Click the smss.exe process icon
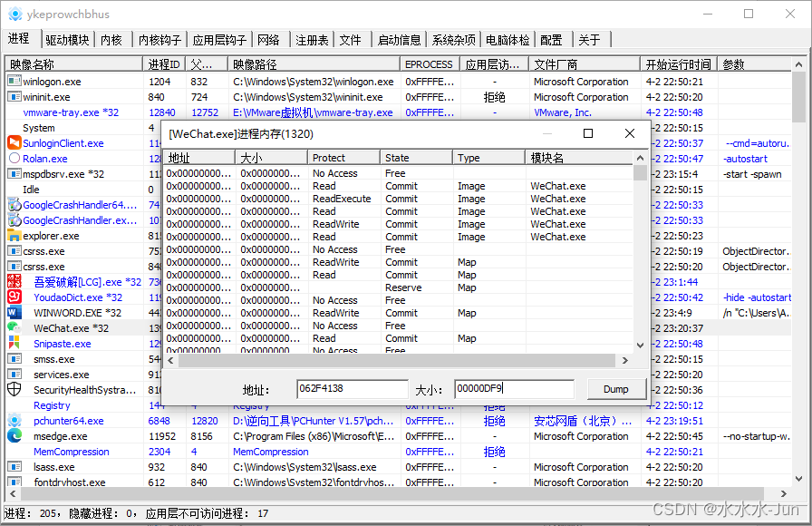 (14, 358)
